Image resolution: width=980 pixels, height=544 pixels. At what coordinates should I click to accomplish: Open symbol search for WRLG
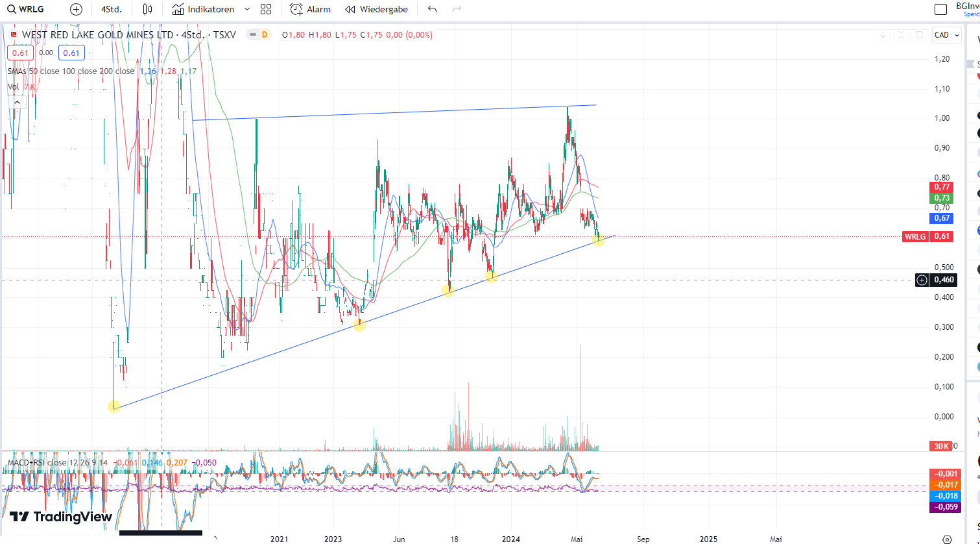point(26,9)
